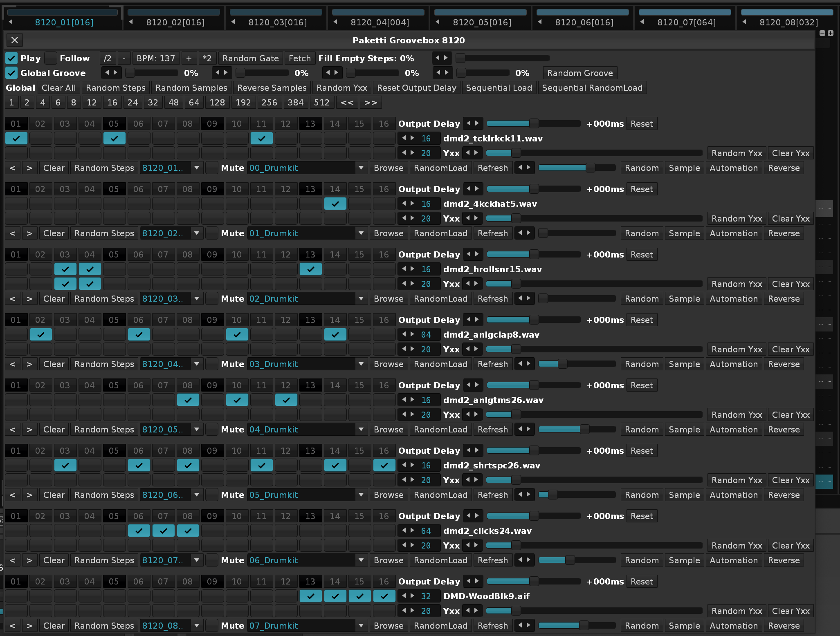Image resolution: width=840 pixels, height=636 pixels.
Task: Adjust the Fill Empty Steps slider
Action: point(503,58)
